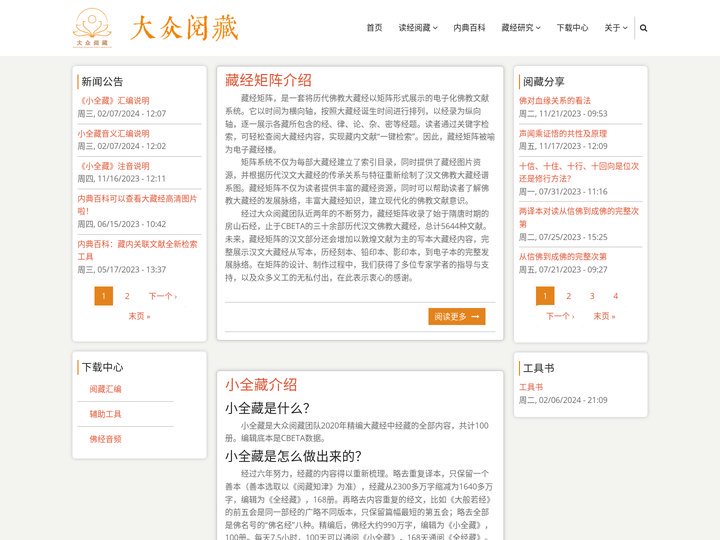
Task: Open 佛经音频 in 下载中心 panel
Action: click(x=105, y=439)
